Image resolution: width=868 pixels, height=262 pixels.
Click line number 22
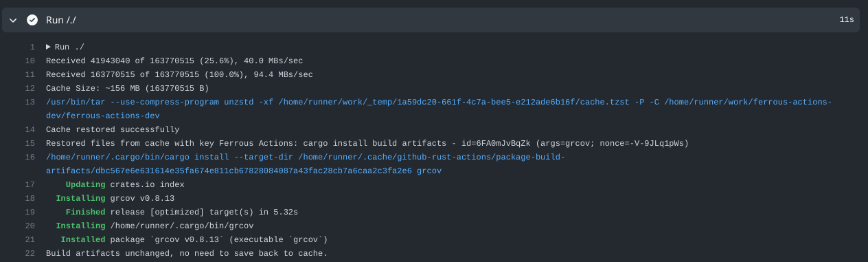(x=30, y=253)
